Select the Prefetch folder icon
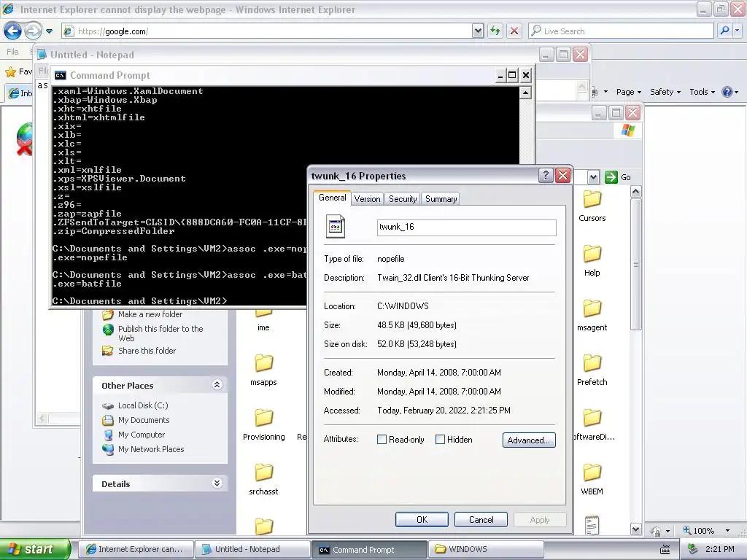 tap(592, 363)
